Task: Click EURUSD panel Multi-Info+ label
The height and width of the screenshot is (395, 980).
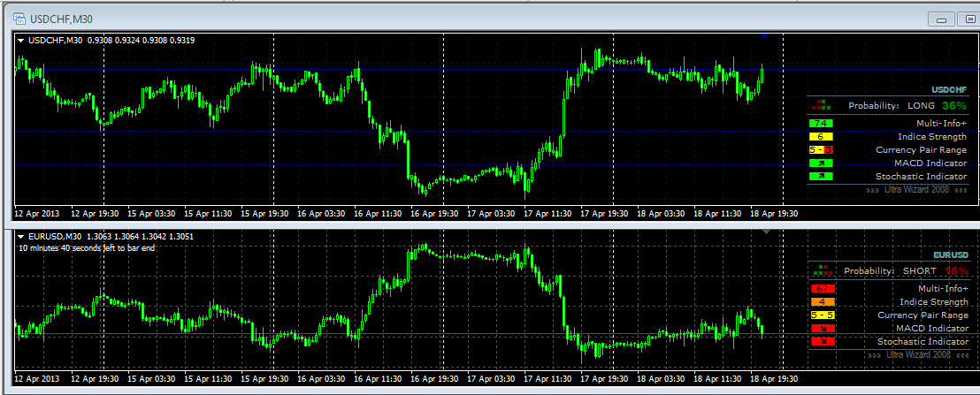Action: click(x=944, y=289)
